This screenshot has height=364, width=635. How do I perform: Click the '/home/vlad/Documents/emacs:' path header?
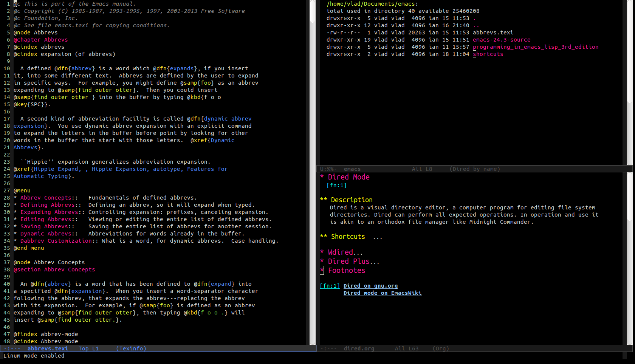(x=372, y=4)
